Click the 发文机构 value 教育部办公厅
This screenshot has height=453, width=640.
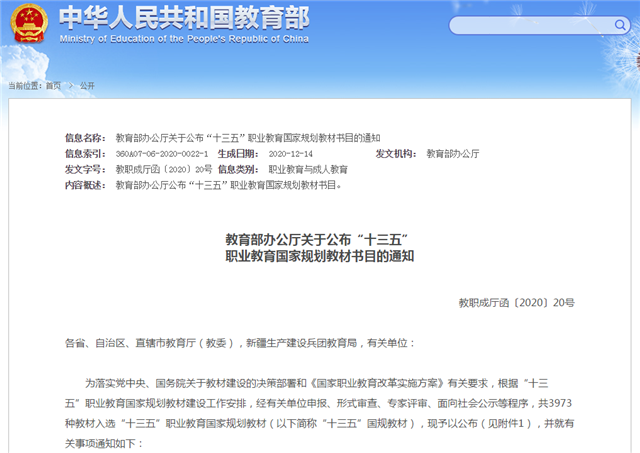tap(453, 154)
